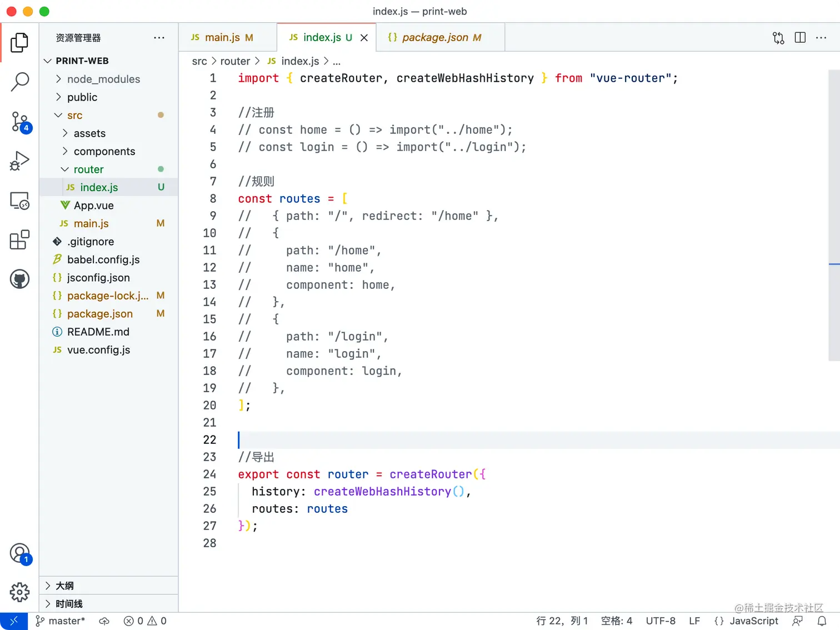This screenshot has height=630, width=840.
Task: Switch to index.js tab
Action: click(x=326, y=37)
